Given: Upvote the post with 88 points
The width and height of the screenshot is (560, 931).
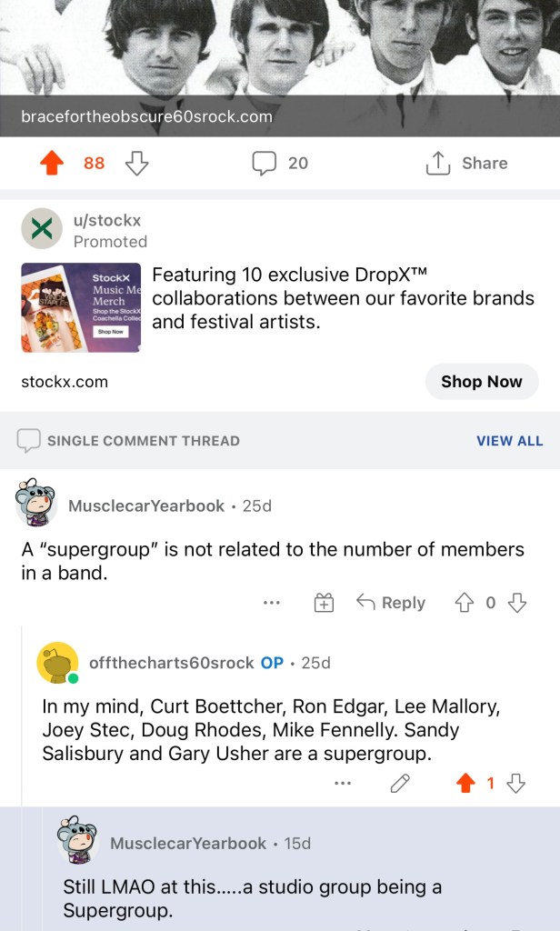Looking at the screenshot, I should click(53, 164).
